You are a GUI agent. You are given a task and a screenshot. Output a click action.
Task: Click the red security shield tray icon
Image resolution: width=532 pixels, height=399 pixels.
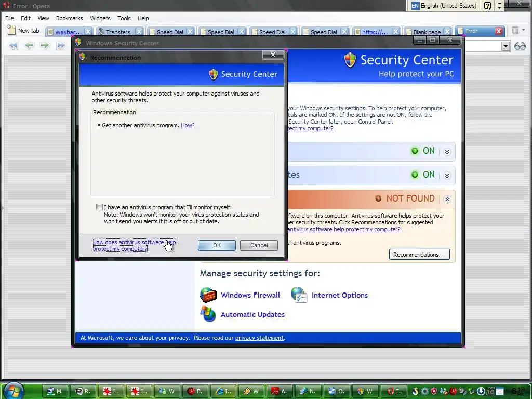tap(434, 391)
